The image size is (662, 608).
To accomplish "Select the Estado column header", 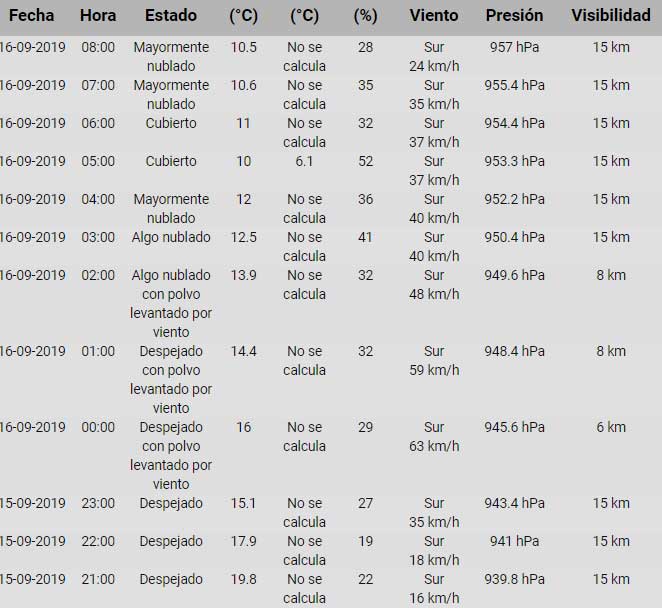I will tap(171, 15).
